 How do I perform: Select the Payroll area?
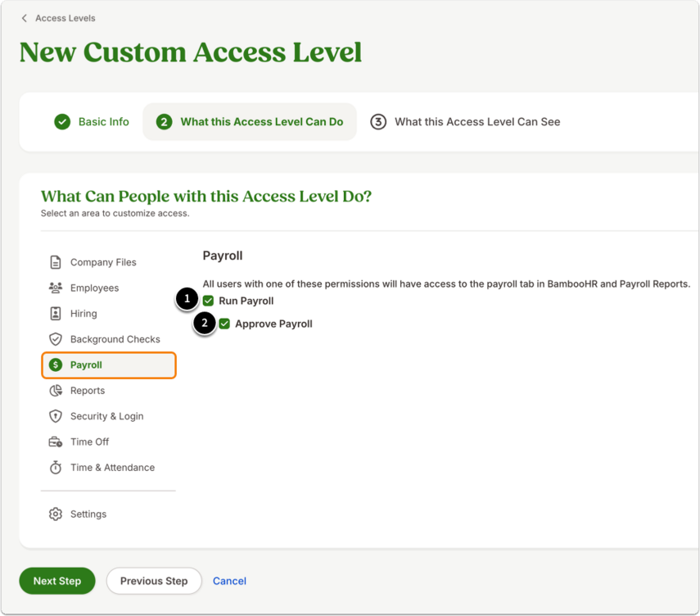pos(109,365)
